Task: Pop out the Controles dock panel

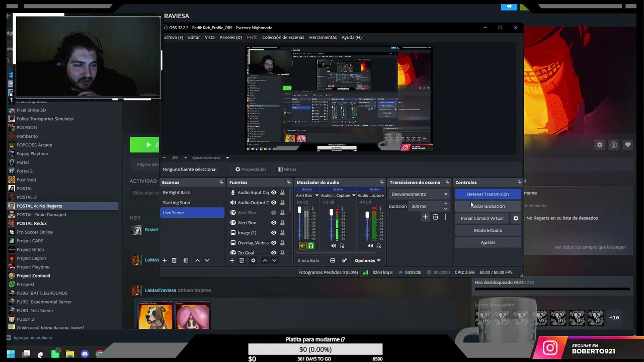Action: pos(519,183)
